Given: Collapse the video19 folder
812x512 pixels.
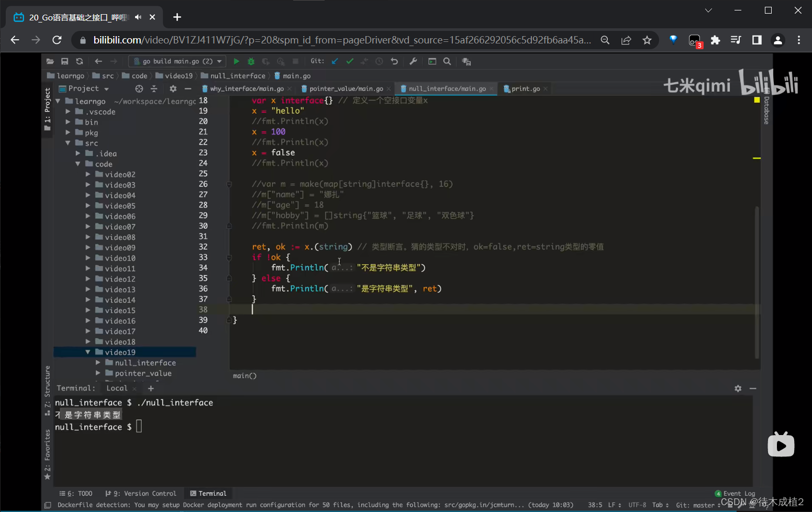Looking at the screenshot, I should pyautogui.click(x=88, y=352).
